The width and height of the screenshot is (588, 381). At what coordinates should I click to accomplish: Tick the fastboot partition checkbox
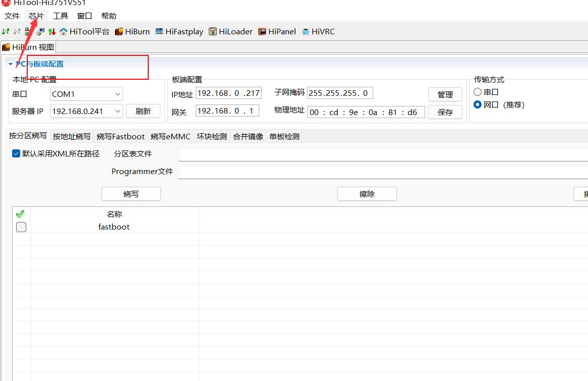coord(21,227)
